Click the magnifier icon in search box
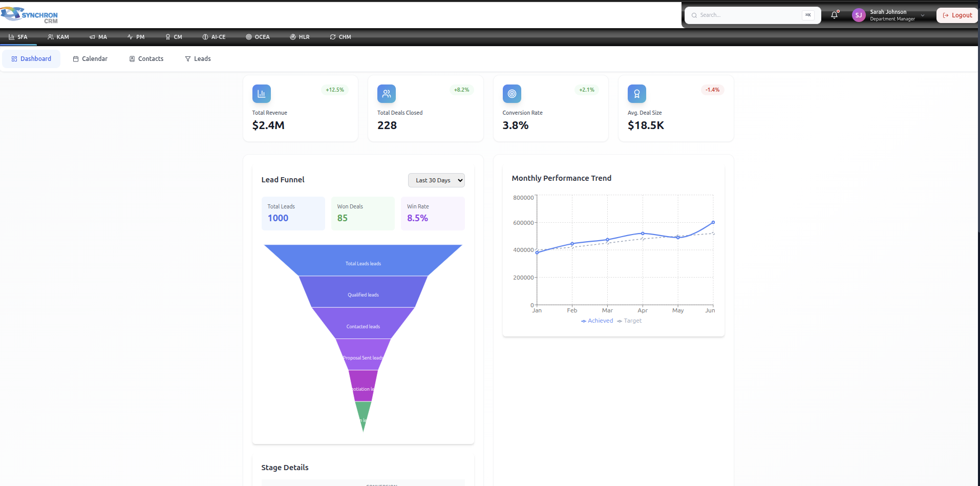Viewport: 980px width, 486px height. (694, 15)
